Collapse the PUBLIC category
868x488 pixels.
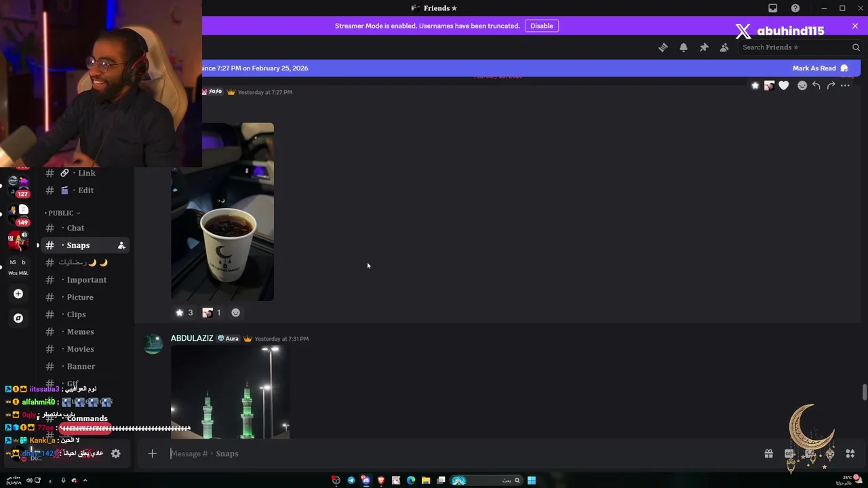click(62, 213)
